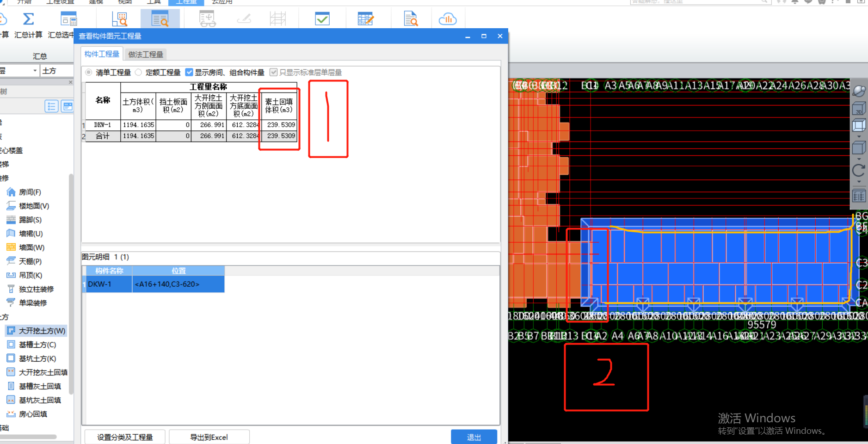Toggle 显示房间、组合构件量 checkbox
This screenshot has width=868, height=444.
point(189,72)
